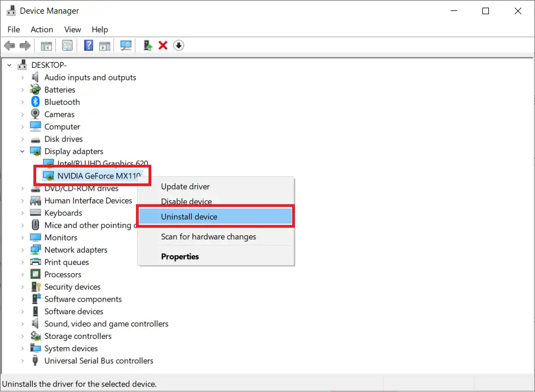Click the Cameras webcam icon
This screenshot has width=535, height=392.
[35, 114]
